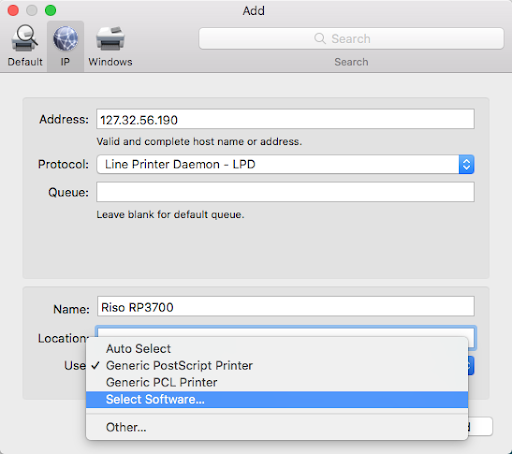Switch to the Windows printer icon
Image resolution: width=512 pixels, height=454 pixels.
click(110, 39)
